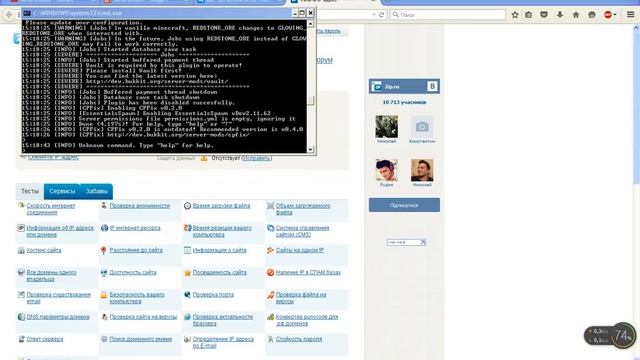Image resolution: width=640 pixels, height=360 pixels.
Task: Open the 'Ответ сервера' link
Action: click(45, 339)
